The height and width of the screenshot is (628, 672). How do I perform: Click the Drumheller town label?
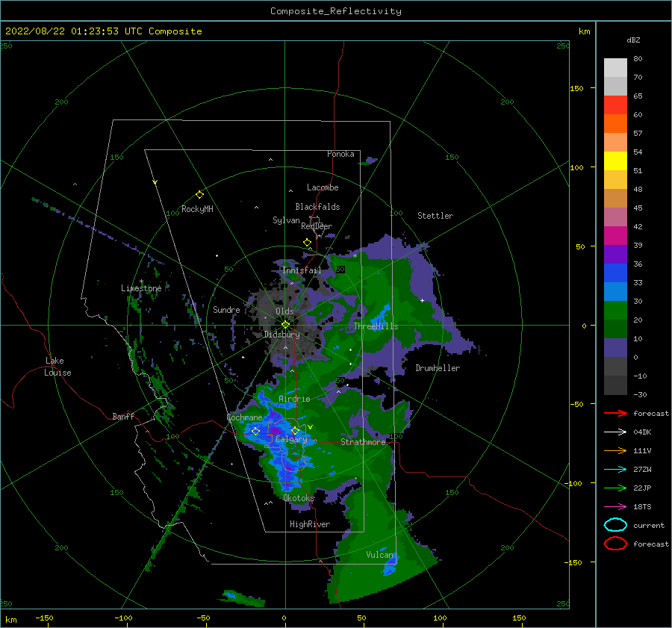(x=438, y=368)
